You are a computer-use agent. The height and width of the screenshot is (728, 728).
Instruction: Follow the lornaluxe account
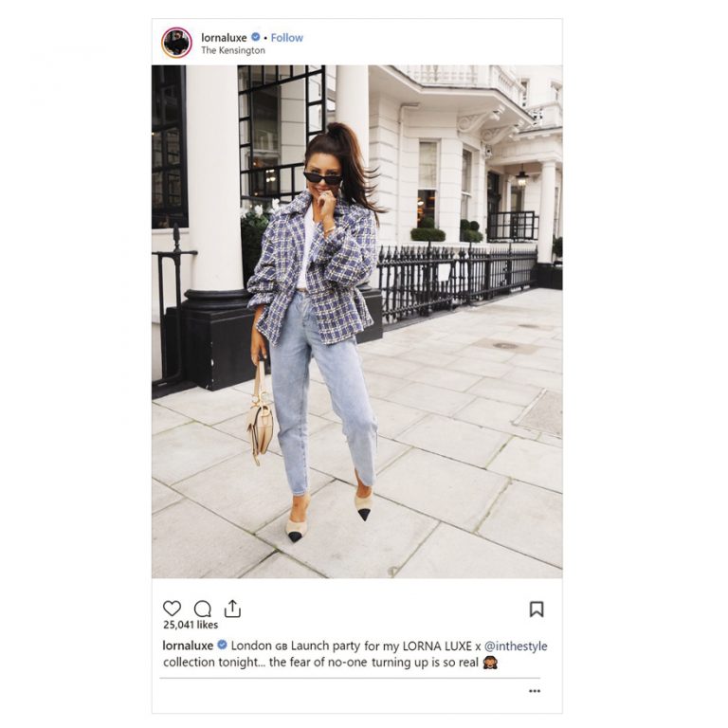(x=286, y=38)
